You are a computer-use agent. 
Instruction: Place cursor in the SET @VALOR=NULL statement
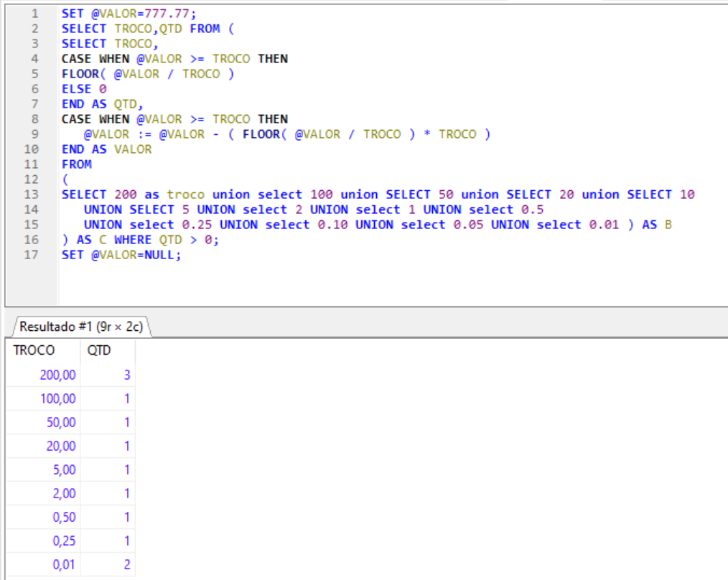tap(121, 255)
